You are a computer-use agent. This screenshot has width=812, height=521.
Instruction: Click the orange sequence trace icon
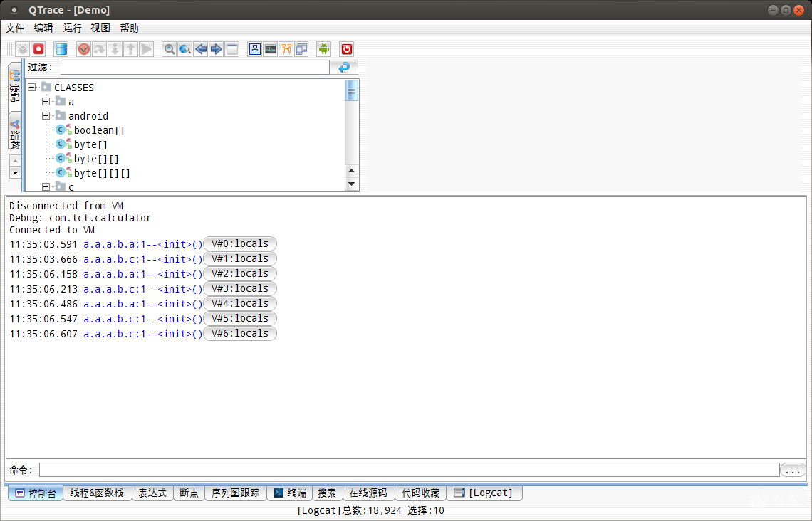(x=286, y=48)
